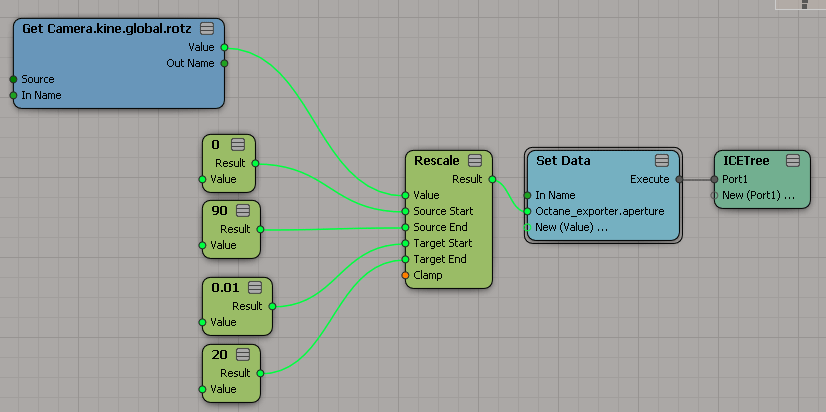Click the Result port of the 0.01 node
The height and width of the screenshot is (412, 826).
coord(272,306)
